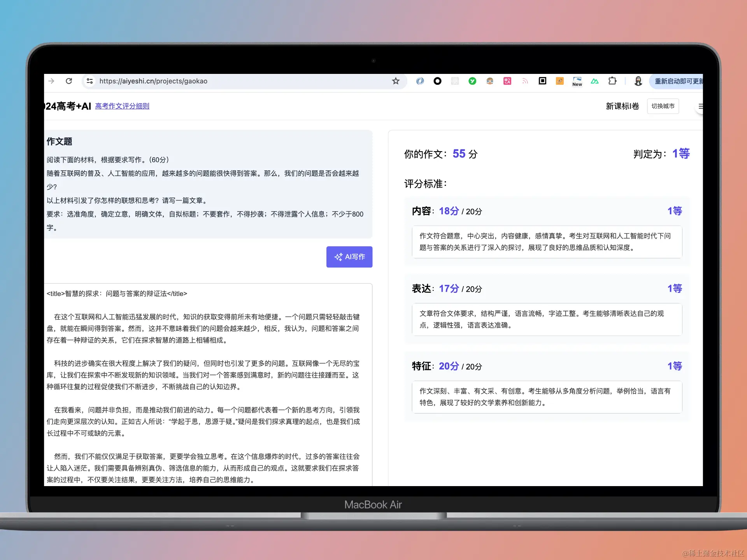Click the QR code extension icon
The image size is (747, 560).
pos(542,81)
